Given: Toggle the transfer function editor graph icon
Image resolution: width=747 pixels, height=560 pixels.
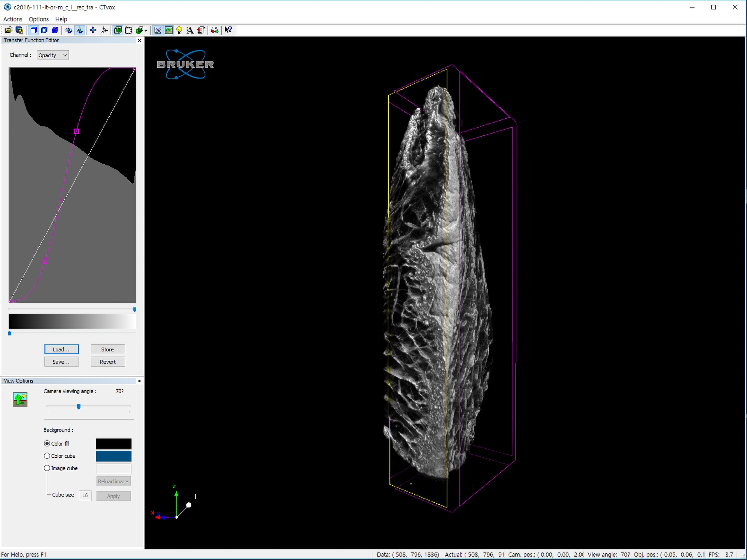Looking at the screenshot, I should click(158, 30).
